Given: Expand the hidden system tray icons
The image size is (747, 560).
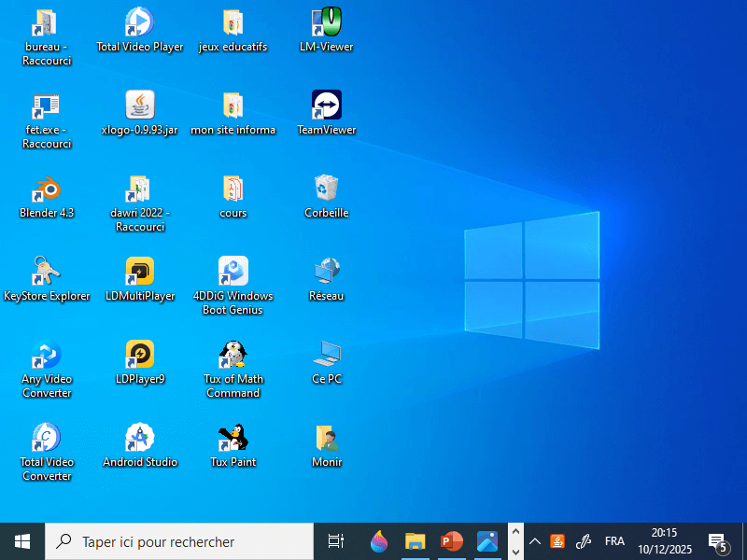Looking at the screenshot, I should (535, 541).
